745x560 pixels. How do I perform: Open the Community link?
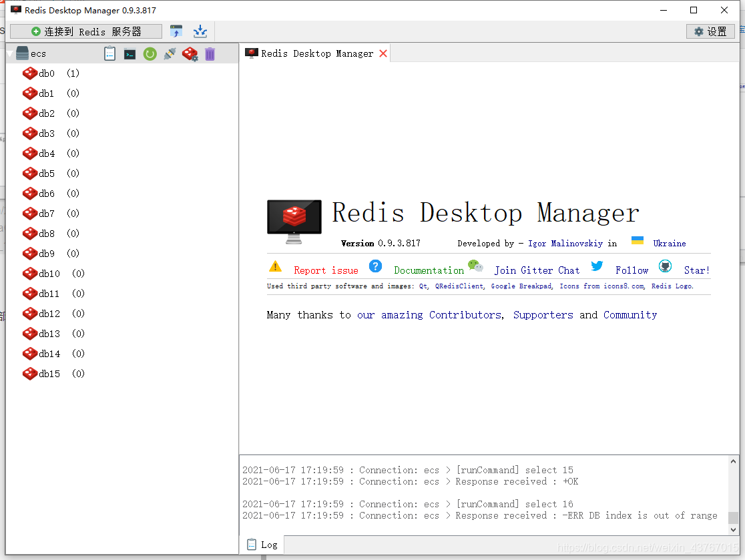click(x=630, y=315)
